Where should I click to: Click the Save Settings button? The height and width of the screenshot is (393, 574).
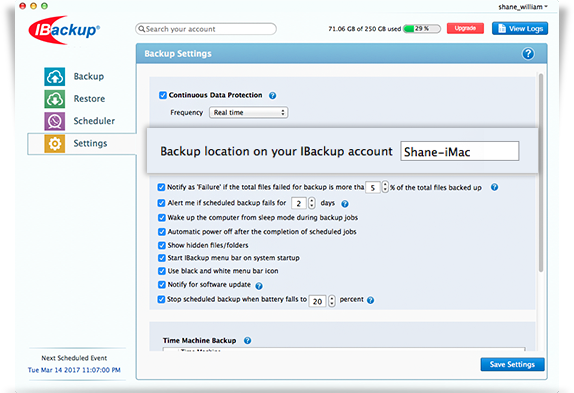click(x=512, y=364)
